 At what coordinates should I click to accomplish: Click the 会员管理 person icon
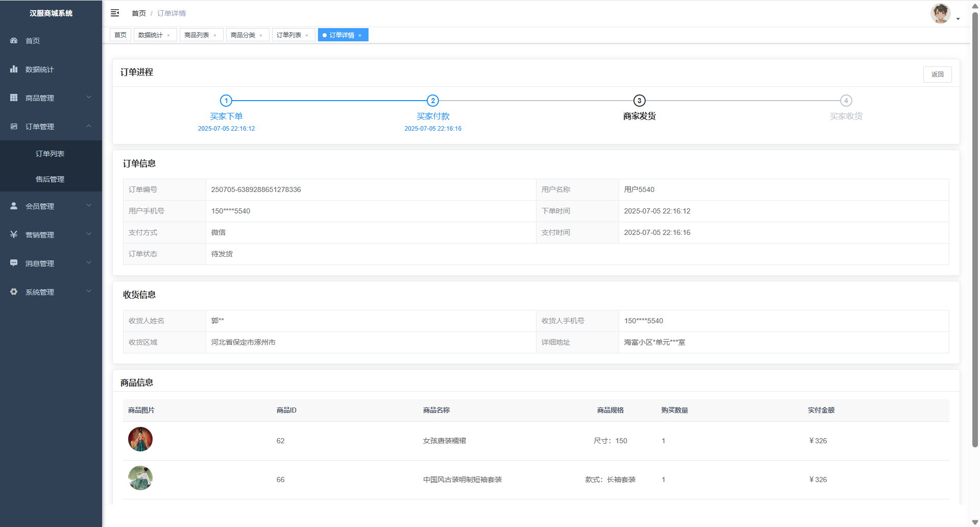(14, 206)
